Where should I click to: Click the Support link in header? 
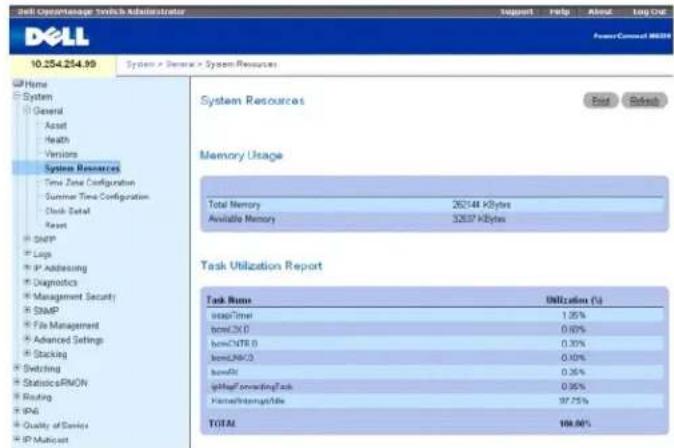[x=517, y=12]
